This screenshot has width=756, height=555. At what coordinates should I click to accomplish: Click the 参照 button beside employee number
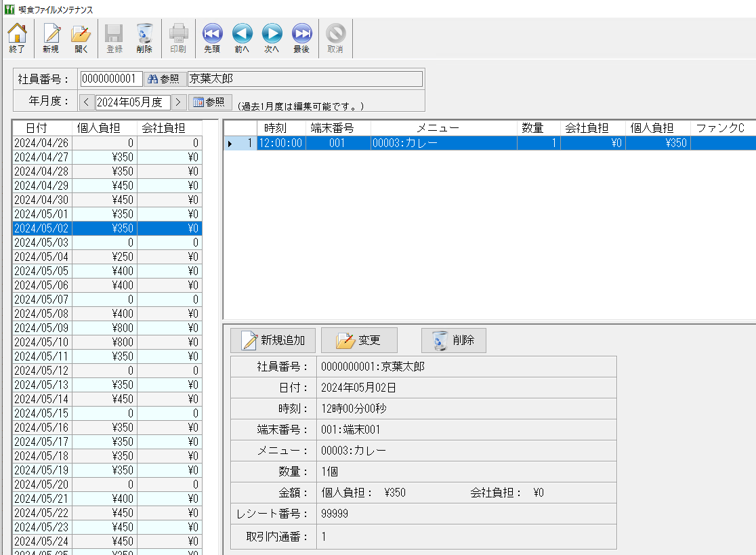click(164, 79)
